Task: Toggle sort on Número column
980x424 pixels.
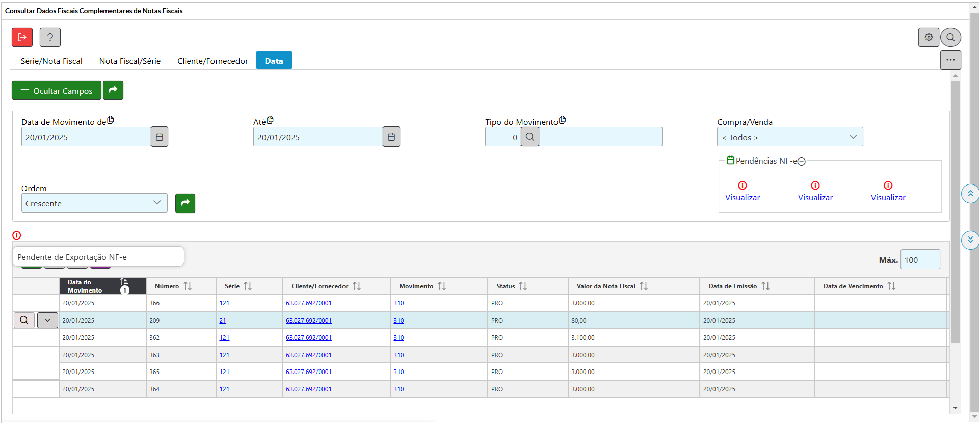Action: 188,286
